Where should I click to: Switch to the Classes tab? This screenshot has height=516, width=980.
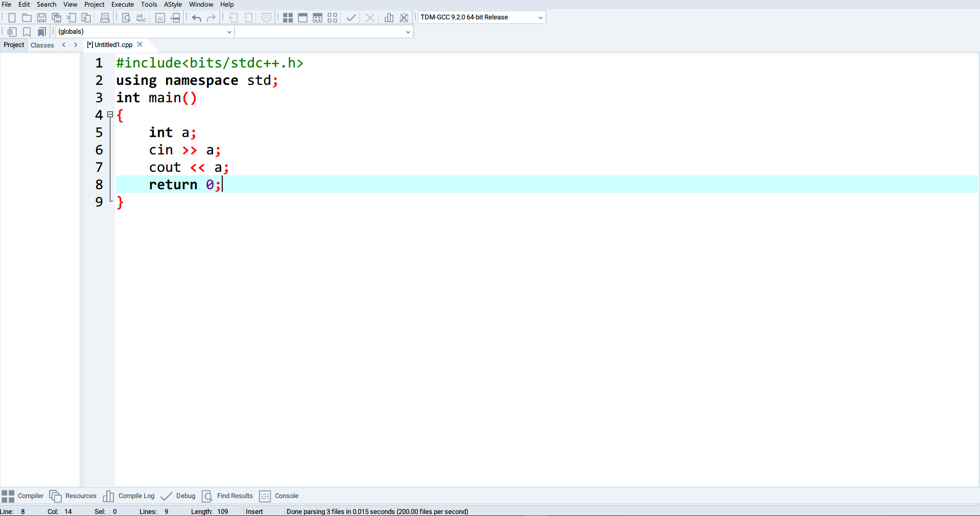point(42,45)
